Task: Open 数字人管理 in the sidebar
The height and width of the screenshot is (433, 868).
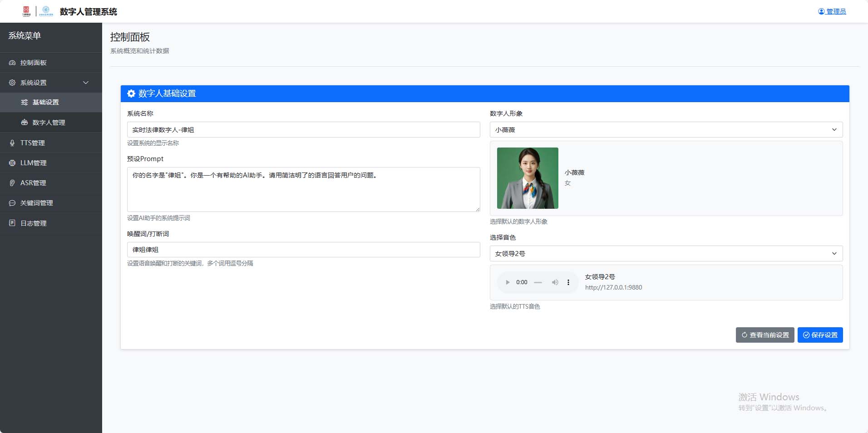Action: coord(49,123)
